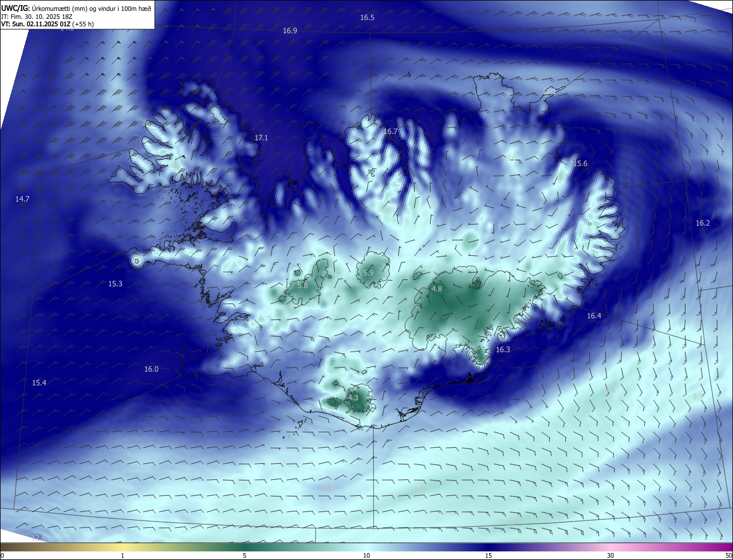Click the colour scale label 0
Viewport: 733px width, 560px height.
(x=2, y=555)
